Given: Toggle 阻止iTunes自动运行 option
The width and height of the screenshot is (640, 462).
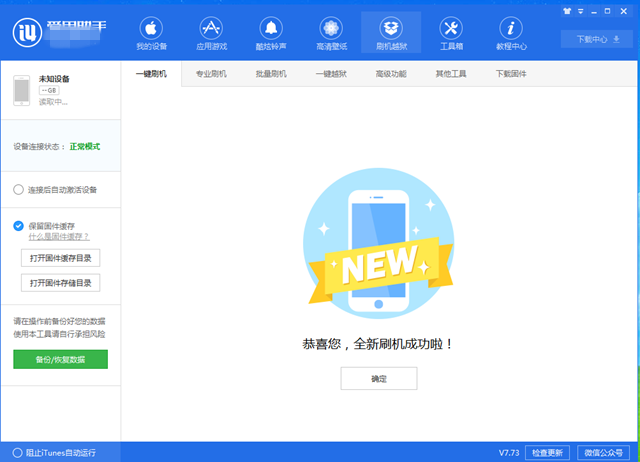Looking at the screenshot, I should (17, 453).
